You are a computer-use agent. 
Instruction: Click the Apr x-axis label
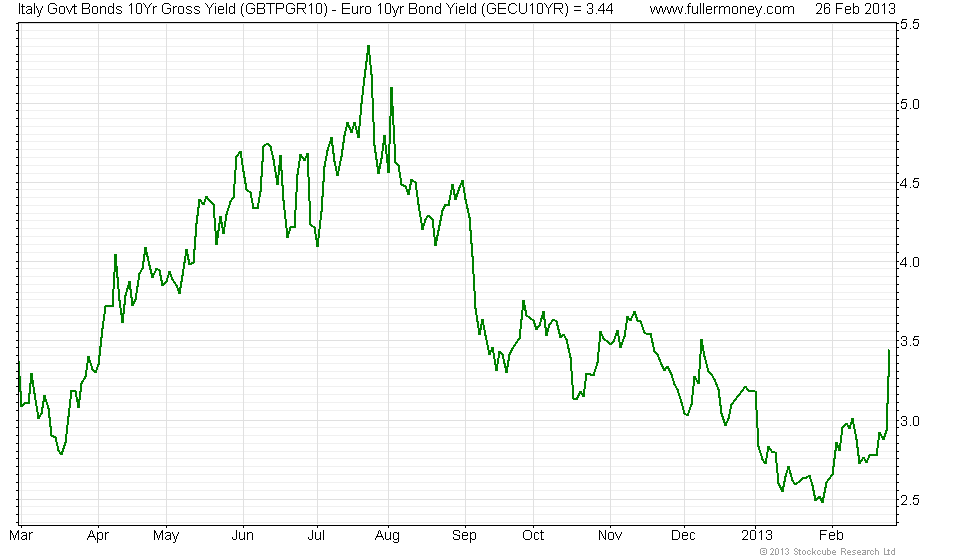98,536
